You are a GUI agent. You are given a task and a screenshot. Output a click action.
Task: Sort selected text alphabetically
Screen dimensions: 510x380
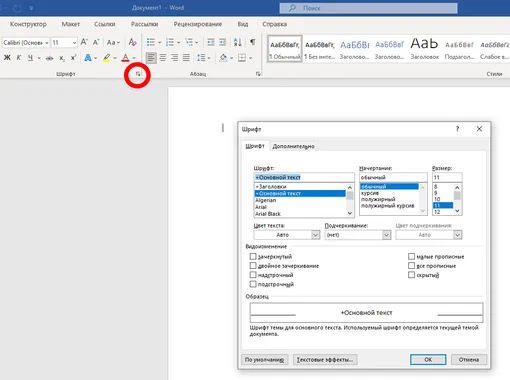pos(237,42)
